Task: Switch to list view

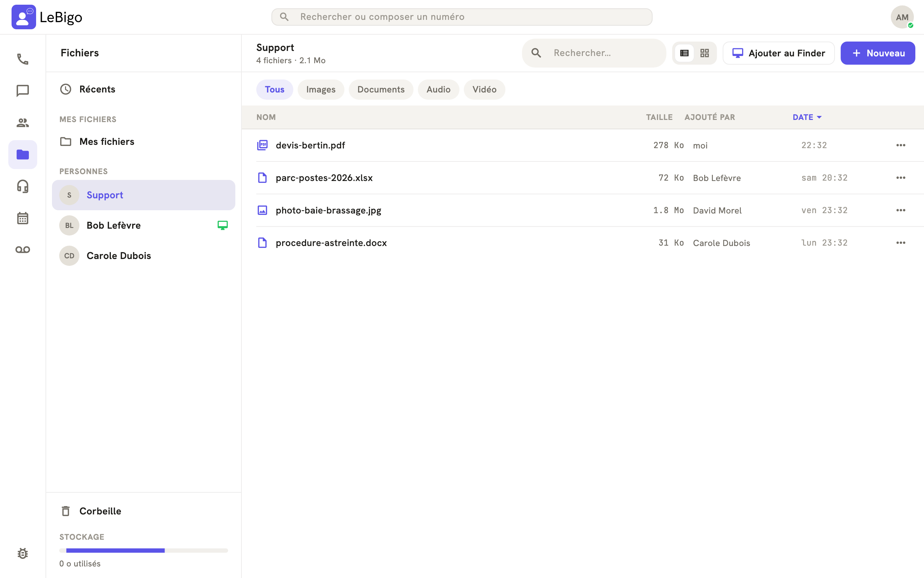Action: pos(684,53)
